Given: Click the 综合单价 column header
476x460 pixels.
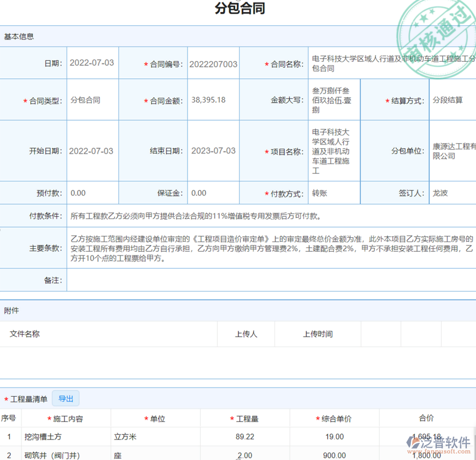Looking at the screenshot, I should click(334, 418).
